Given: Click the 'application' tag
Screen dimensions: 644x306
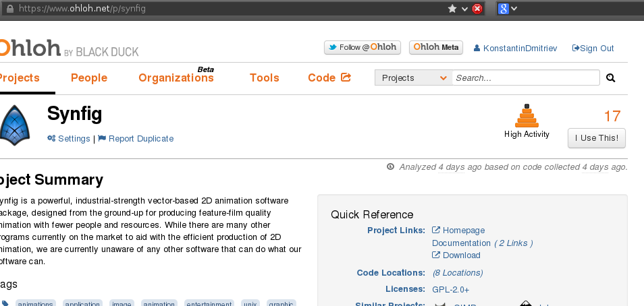Looking at the screenshot, I should [82, 303].
